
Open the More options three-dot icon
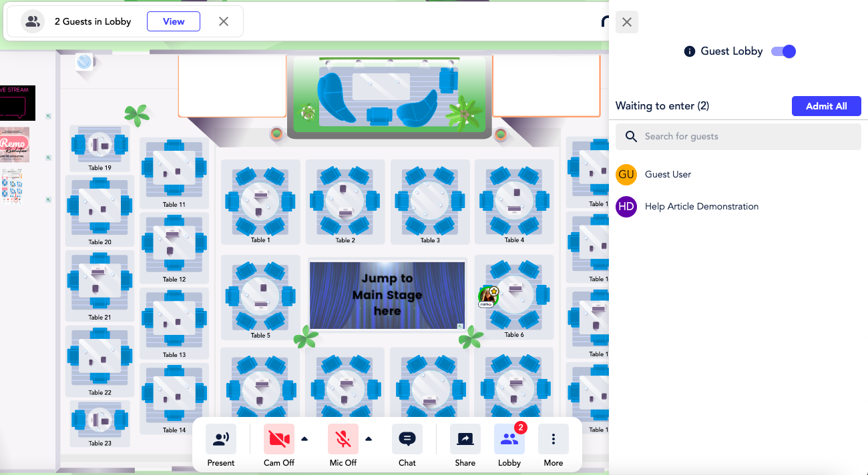pos(553,438)
